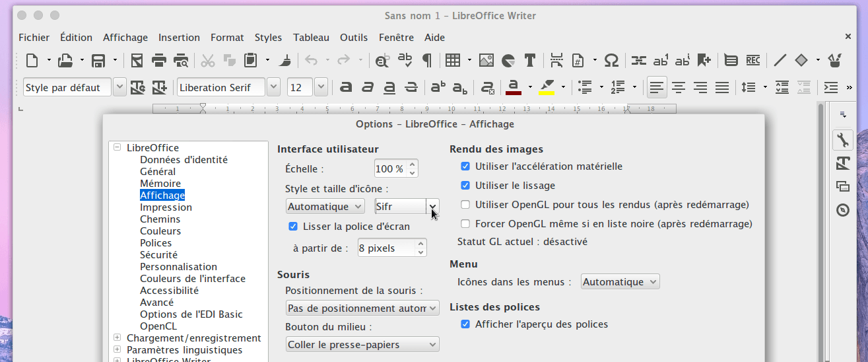Image resolution: width=868 pixels, height=362 pixels.
Task: Open the Tableau menu
Action: pos(311,38)
